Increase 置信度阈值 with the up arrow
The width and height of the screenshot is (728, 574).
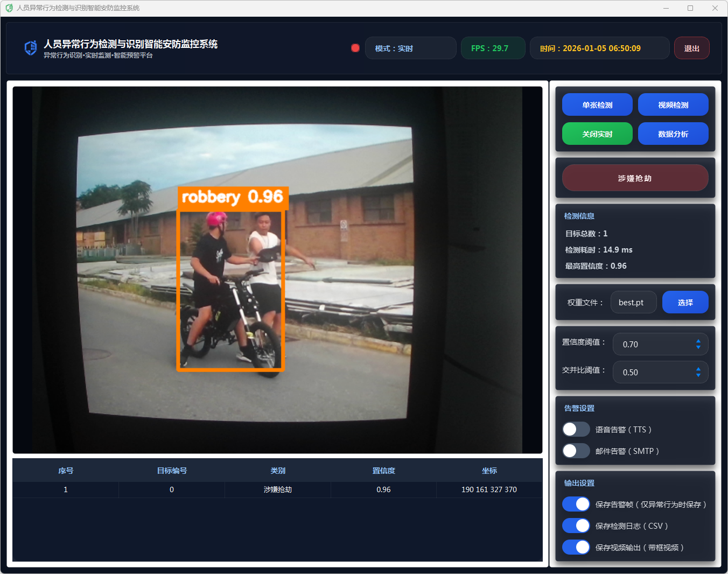(x=698, y=341)
